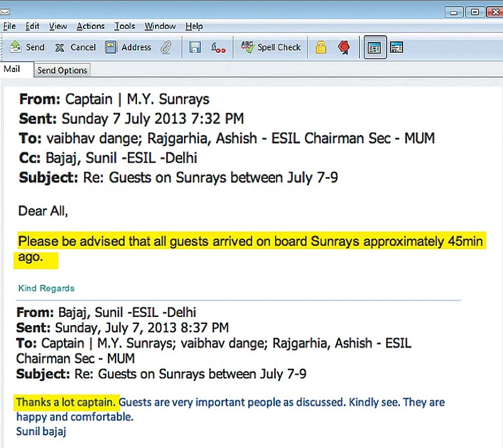The image size is (503, 448).
Task: Click 'From: Bajaj, Sunil -ESIL -Delhi' line
Action: 106,312
